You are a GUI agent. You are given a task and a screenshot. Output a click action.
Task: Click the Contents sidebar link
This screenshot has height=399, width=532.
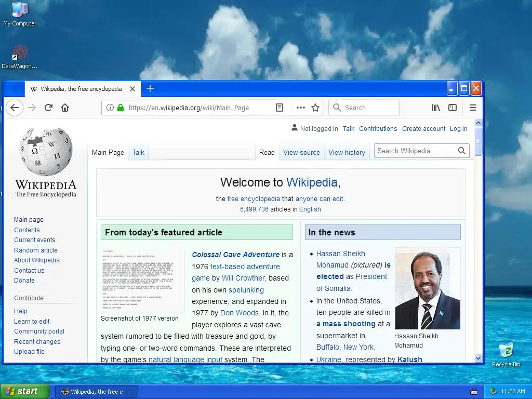[27, 230]
